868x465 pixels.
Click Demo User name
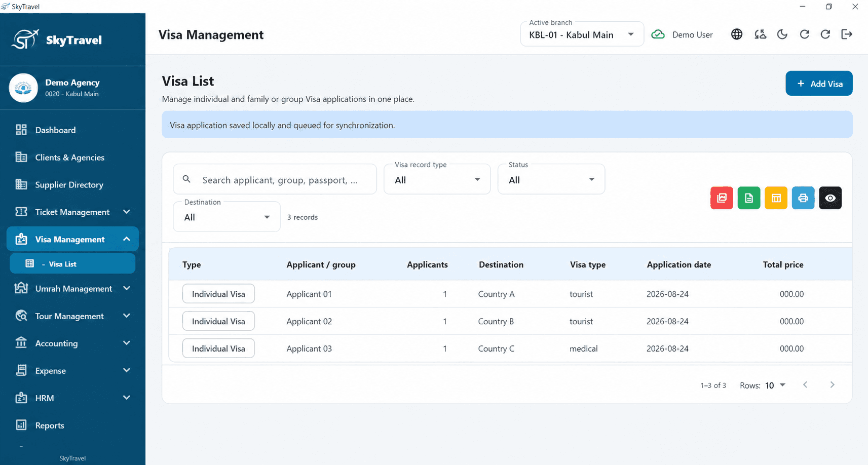coord(692,34)
